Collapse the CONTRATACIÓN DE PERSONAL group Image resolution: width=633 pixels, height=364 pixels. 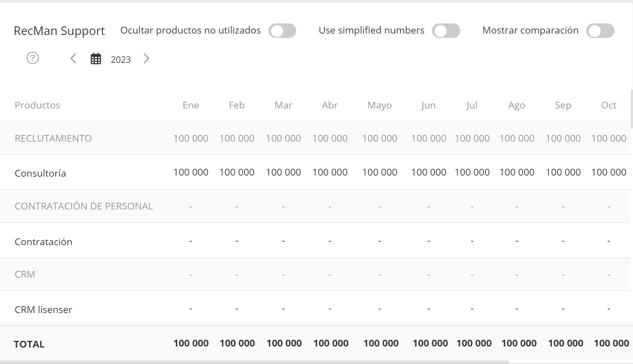coord(84,206)
